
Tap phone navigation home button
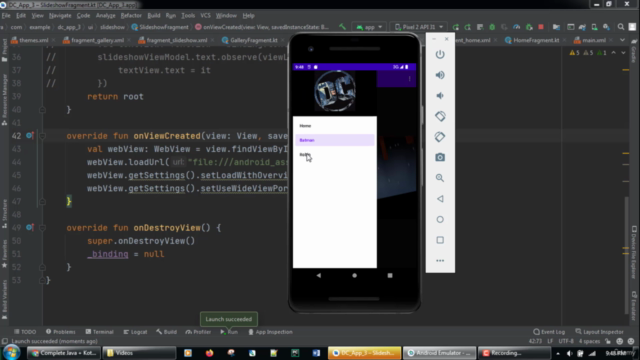(x=354, y=276)
